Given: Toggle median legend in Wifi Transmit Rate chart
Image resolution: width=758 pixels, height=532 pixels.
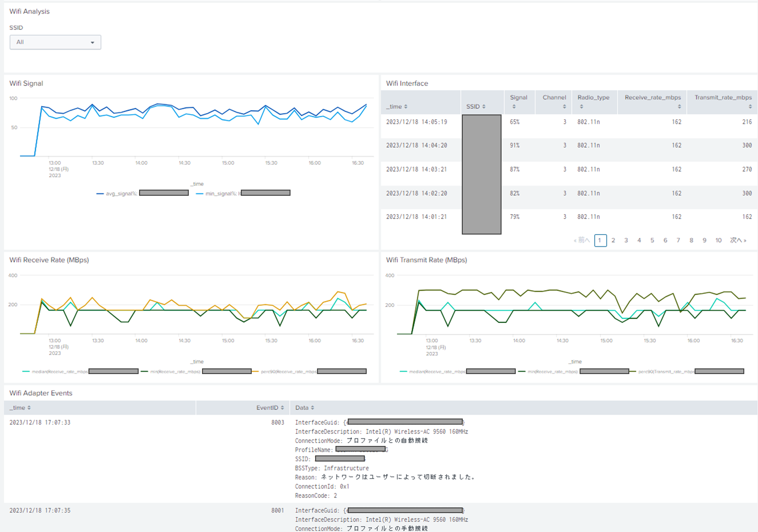Looking at the screenshot, I should click(458, 371).
